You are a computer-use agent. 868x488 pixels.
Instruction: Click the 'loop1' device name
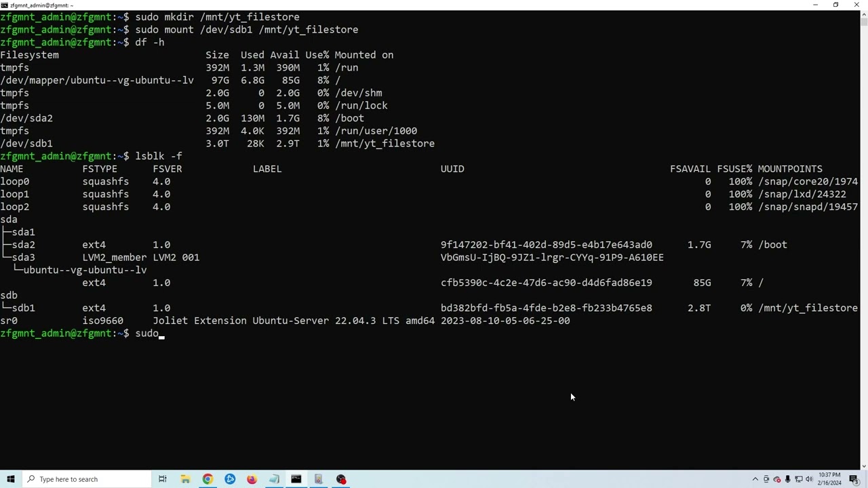[x=15, y=195]
